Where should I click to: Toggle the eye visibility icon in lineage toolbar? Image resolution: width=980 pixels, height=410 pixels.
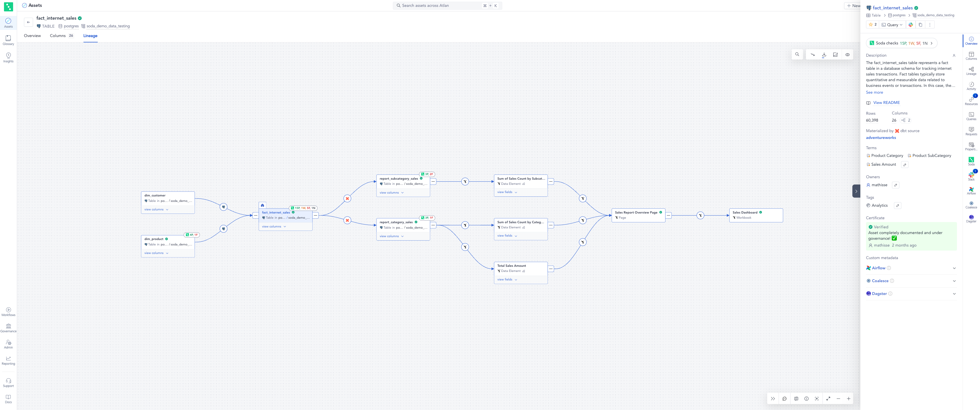pyautogui.click(x=847, y=55)
